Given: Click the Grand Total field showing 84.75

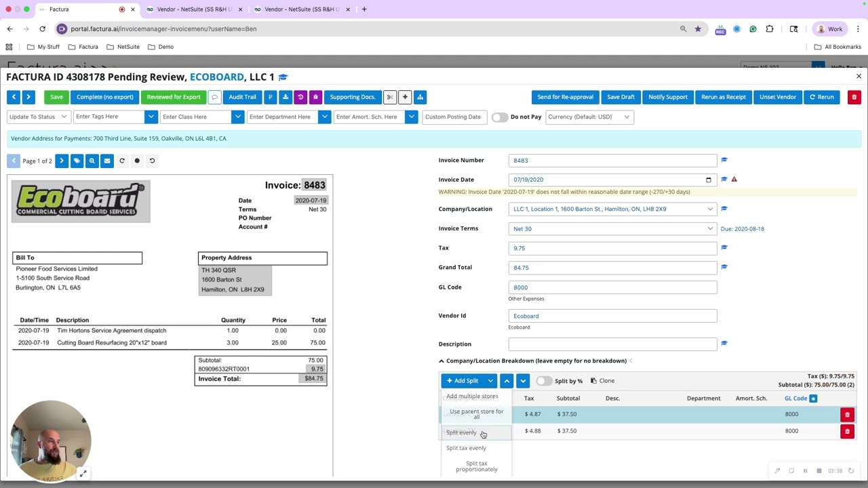Looking at the screenshot, I should point(612,268).
